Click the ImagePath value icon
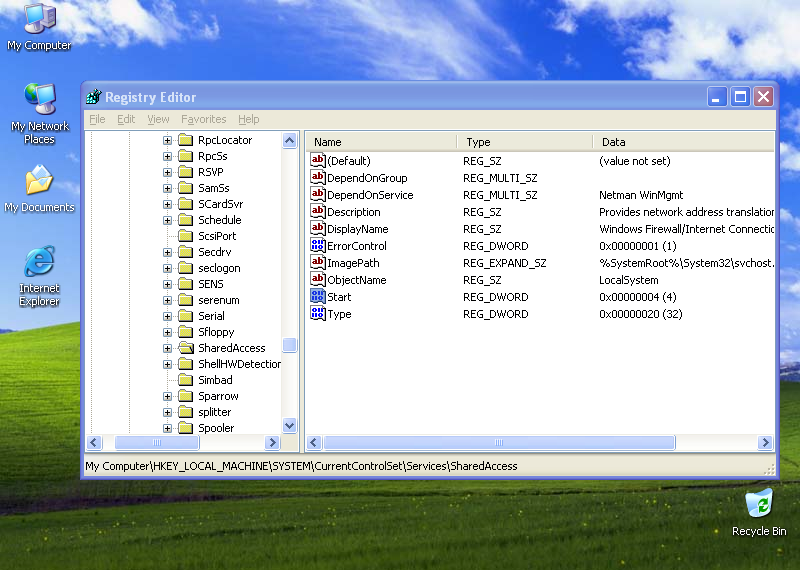The height and width of the screenshot is (570, 800). [317, 262]
